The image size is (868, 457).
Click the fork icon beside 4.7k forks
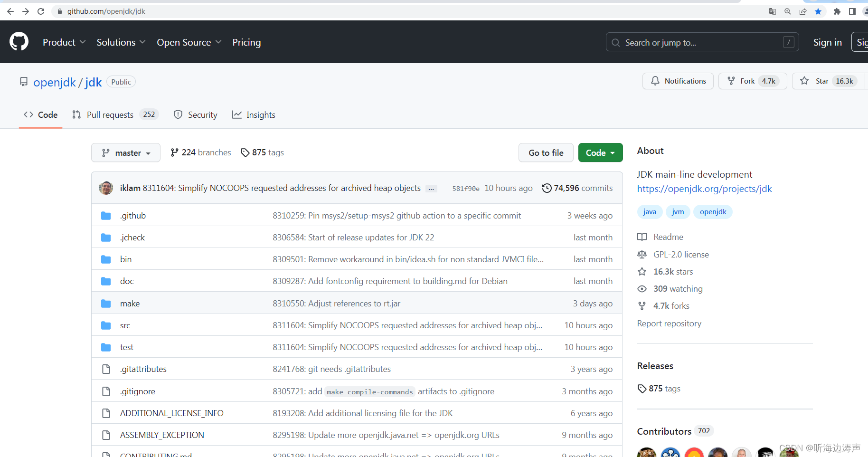(642, 306)
